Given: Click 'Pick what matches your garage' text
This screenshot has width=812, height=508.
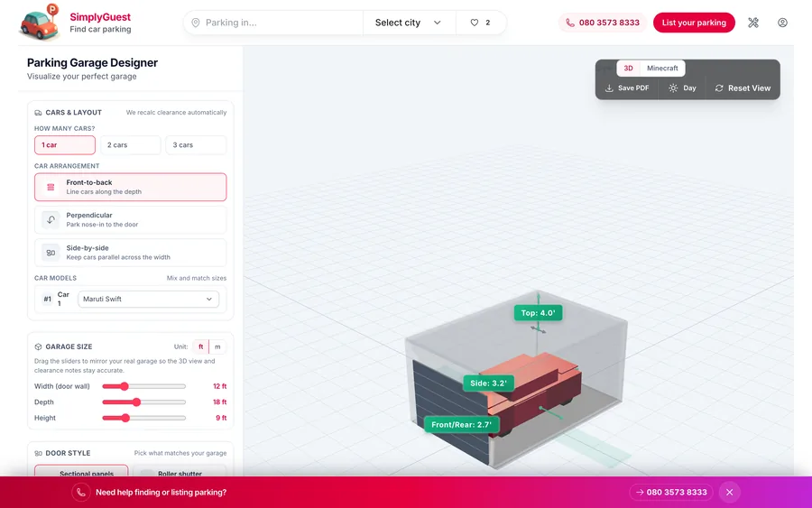Looking at the screenshot, I should click(180, 453).
